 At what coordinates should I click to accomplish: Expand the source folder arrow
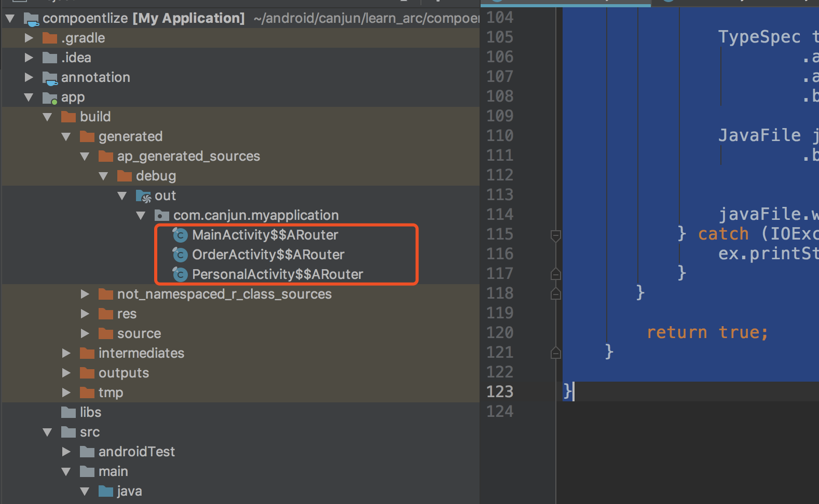[85, 334]
